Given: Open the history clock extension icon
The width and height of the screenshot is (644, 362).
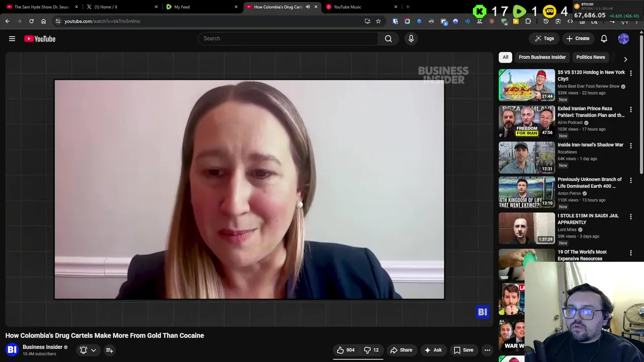Looking at the screenshot, I should (546, 21).
